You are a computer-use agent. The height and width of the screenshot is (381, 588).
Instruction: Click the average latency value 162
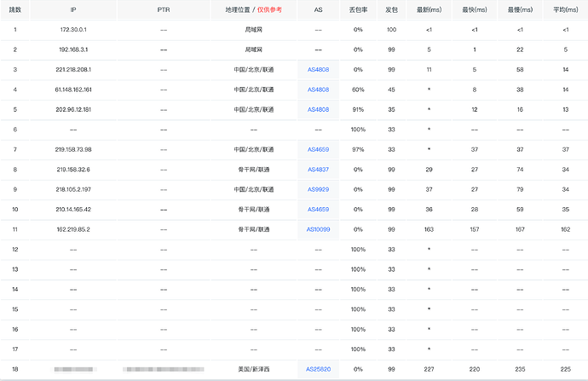tap(566, 229)
